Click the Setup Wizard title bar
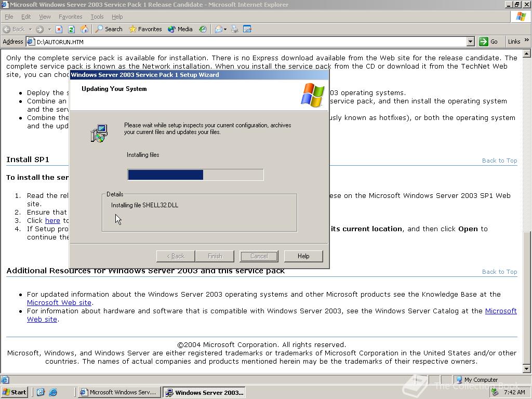Screen dimensions: 532x399 tap(199, 75)
